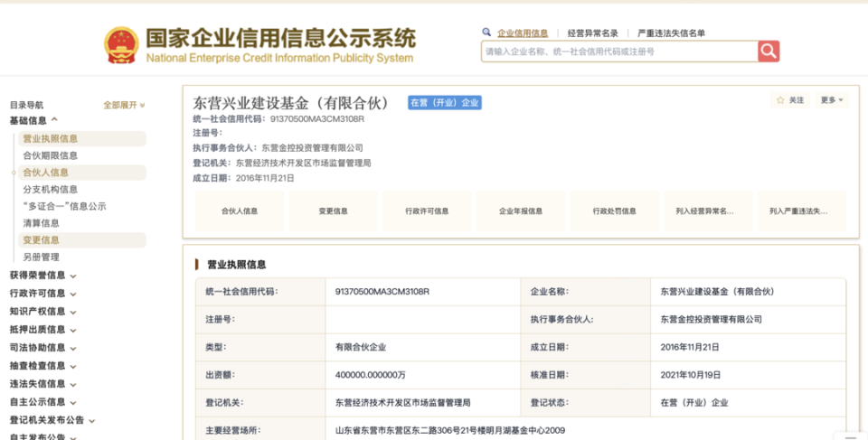Expand the 抽查检查信息 section
The height and width of the screenshot is (440, 868).
pyautogui.click(x=42, y=366)
